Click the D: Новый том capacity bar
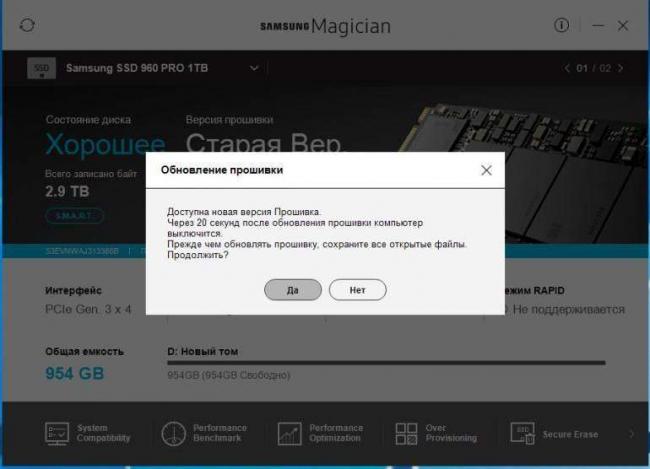 tap(386, 363)
